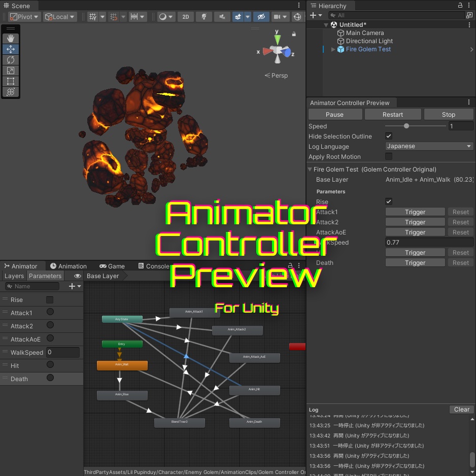Toggle Animator parameter panel eye icon
This screenshot has width=476, height=476.
pyautogui.click(x=78, y=276)
